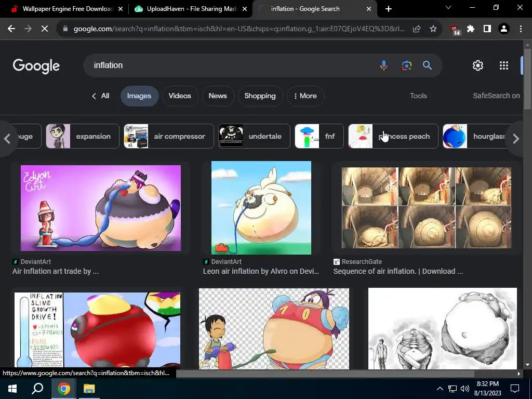The image size is (532, 399).
Task: Open Google quick settings gear
Action: [478, 65]
